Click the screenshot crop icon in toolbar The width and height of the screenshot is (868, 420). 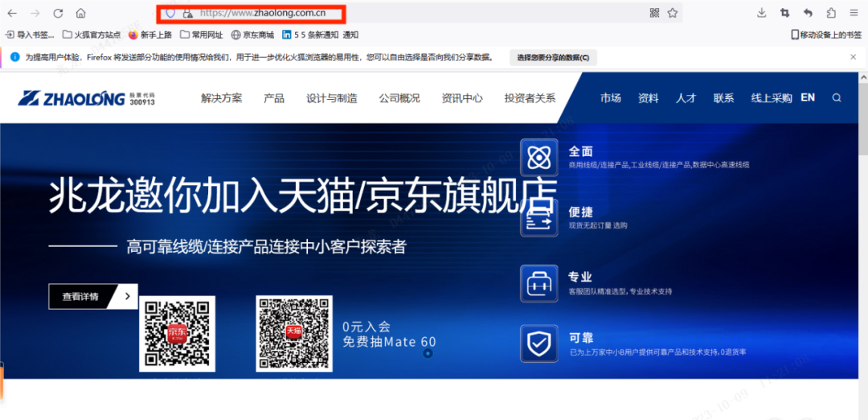784,13
